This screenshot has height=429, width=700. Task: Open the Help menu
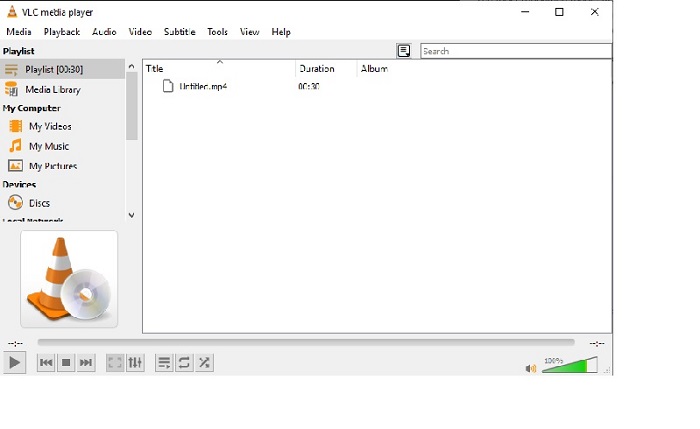[x=281, y=32]
